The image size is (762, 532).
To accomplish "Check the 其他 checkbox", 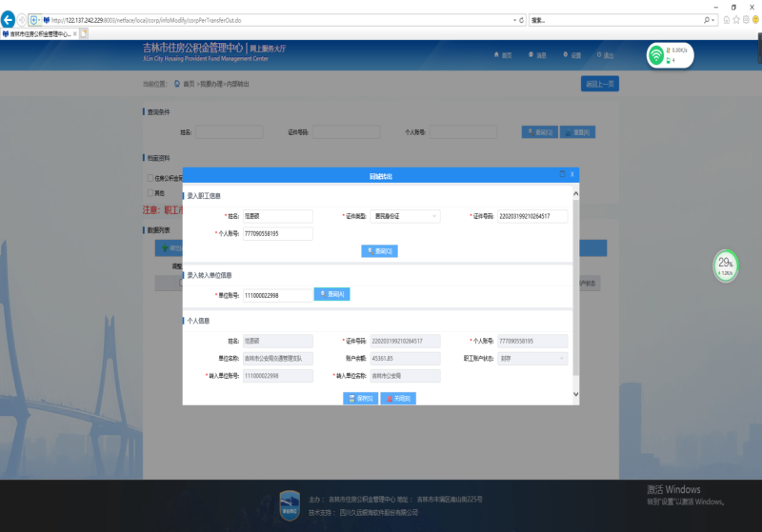I will point(149,192).
